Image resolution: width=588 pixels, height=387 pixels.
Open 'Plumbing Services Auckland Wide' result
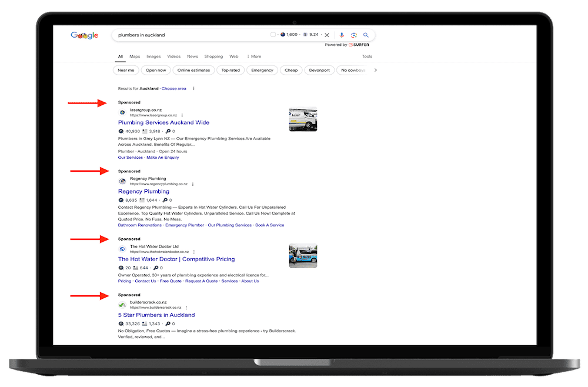point(163,122)
